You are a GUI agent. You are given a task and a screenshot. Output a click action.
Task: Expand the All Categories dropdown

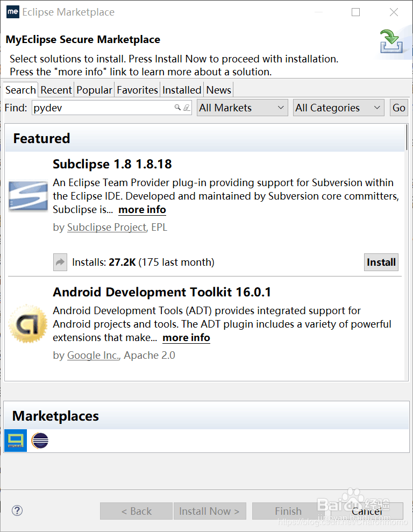339,108
